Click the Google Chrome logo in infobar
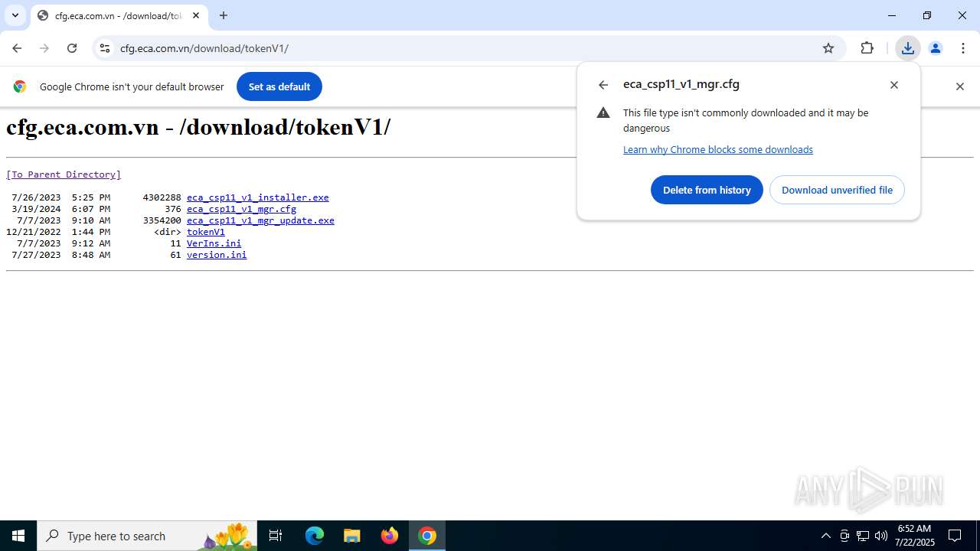Viewport: 980px width, 551px height. (20, 86)
